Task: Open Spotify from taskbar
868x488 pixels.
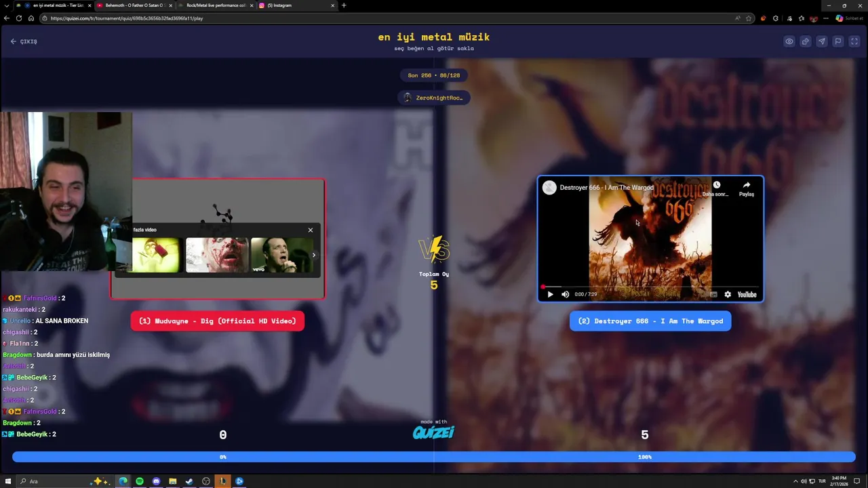Action: click(140, 481)
